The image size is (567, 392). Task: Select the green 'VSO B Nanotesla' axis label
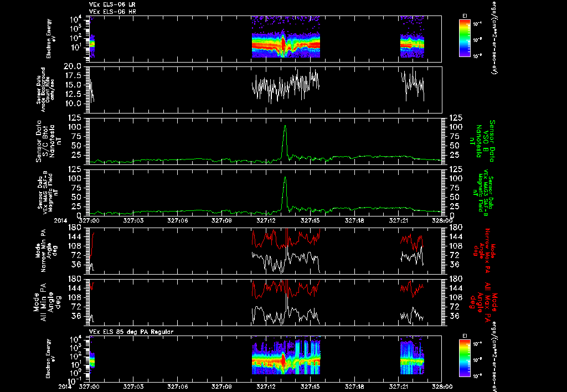[x=482, y=141]
